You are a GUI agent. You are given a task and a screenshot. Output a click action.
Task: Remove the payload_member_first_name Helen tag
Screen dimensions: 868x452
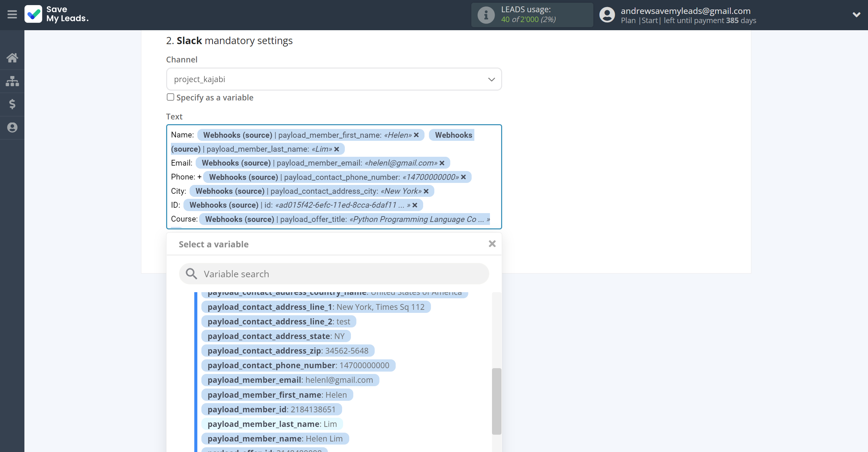416,135
